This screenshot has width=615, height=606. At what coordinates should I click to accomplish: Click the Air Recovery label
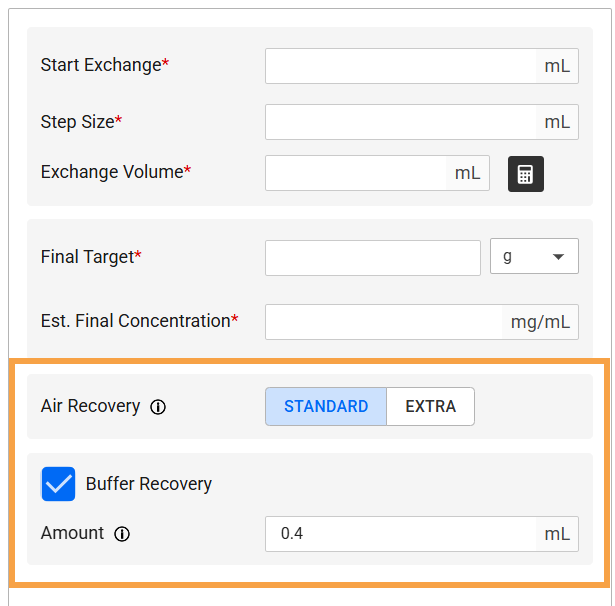pyautogui.click(x=90, y=406)
